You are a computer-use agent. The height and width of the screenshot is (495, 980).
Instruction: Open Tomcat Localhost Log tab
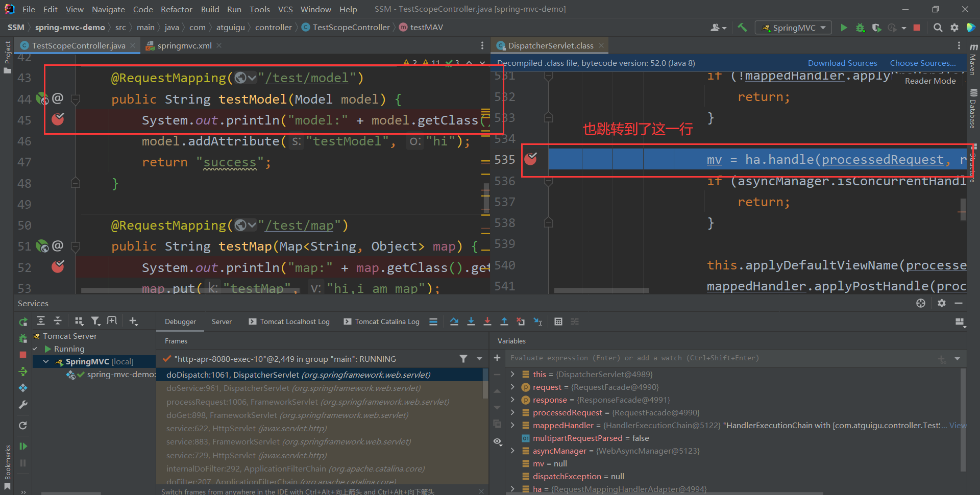pyautogui.click(x=289, y=321)
